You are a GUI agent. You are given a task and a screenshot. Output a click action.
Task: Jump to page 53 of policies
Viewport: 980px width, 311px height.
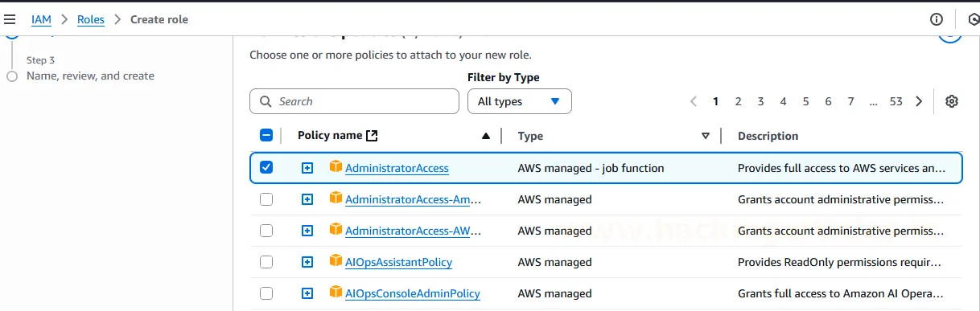(896, 101)
